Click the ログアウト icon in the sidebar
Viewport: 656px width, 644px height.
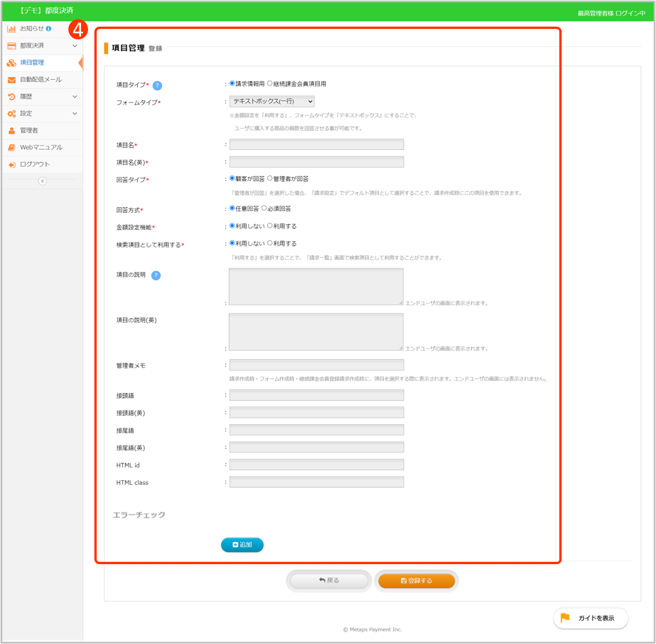(12, 164)
